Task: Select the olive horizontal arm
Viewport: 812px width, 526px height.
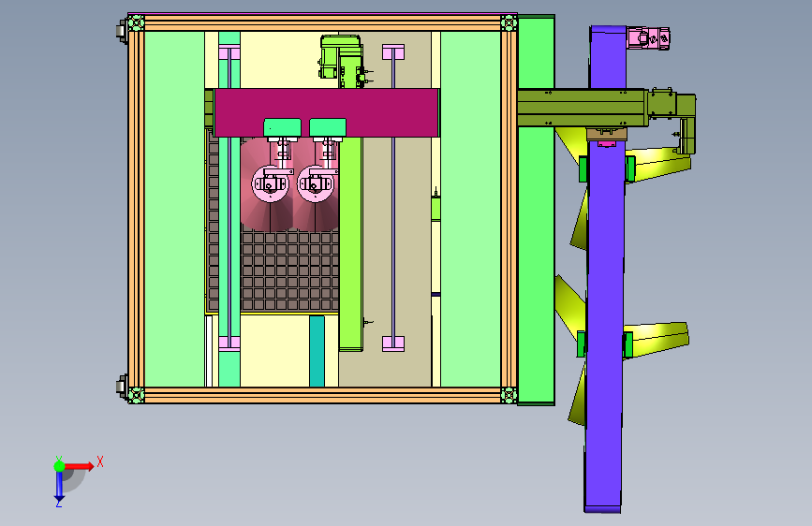Action: tap(583, 108)
